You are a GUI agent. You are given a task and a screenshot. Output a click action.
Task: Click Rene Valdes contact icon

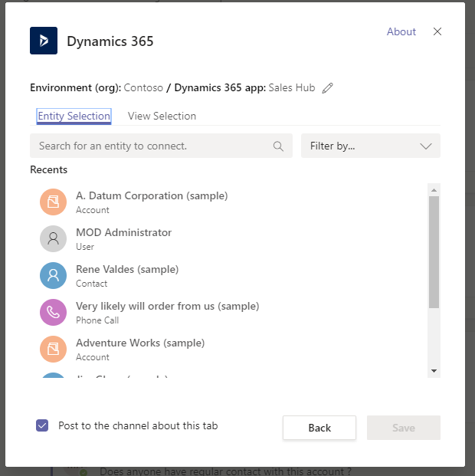(53, 275)
